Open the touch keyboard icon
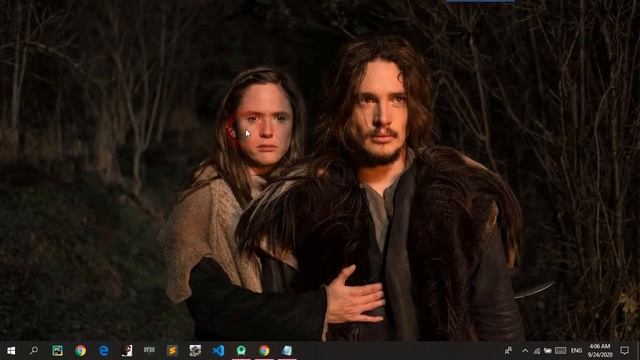The width and height of the screenshot is (640, 360). click(x=560, y=351)
